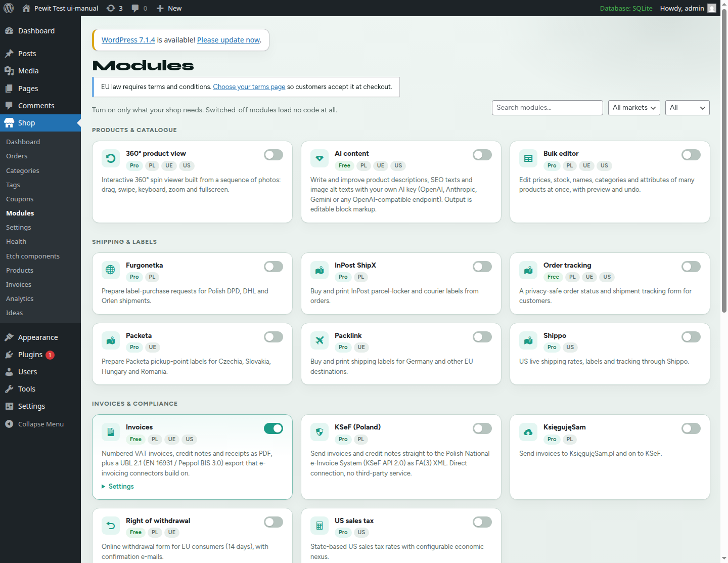Open the comments bubble in admin bar
The image size is (728, 563).
[x=139, y=8]
